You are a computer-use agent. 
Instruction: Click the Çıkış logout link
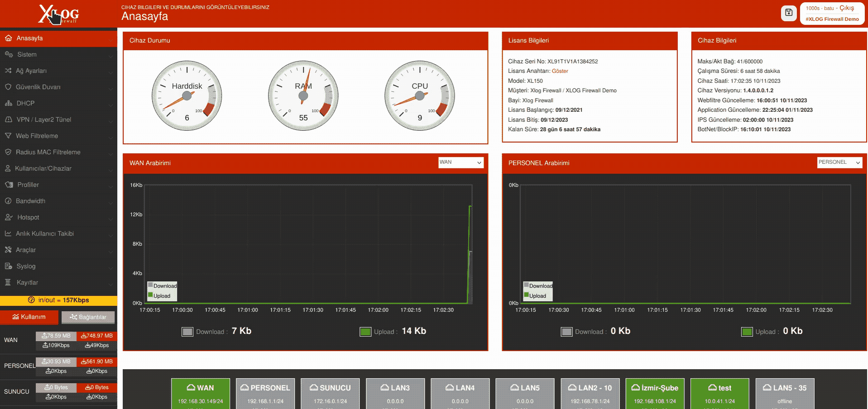[847, 8]
